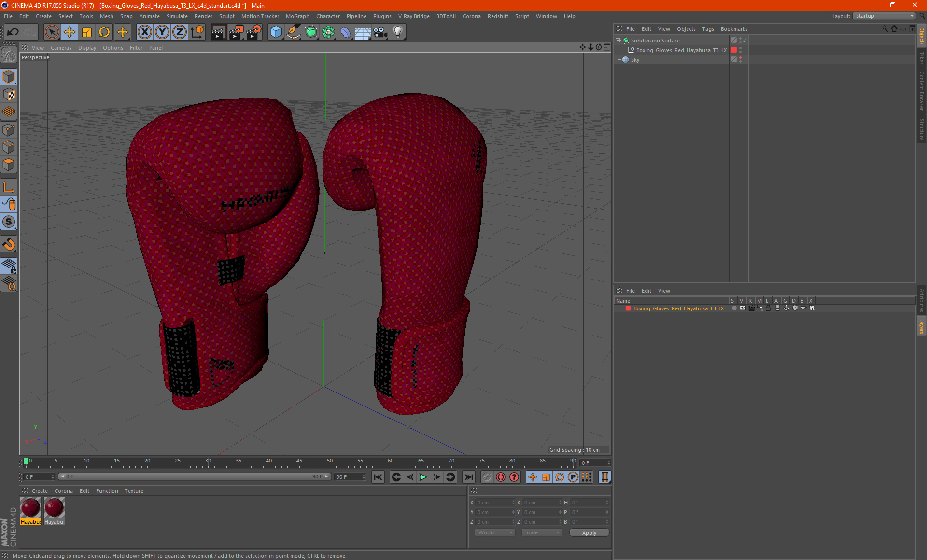Image resolution: width=927 pixels, height=560 pixels.
Task: Open the Object Manager Tags menu
Action: point(708,29)
